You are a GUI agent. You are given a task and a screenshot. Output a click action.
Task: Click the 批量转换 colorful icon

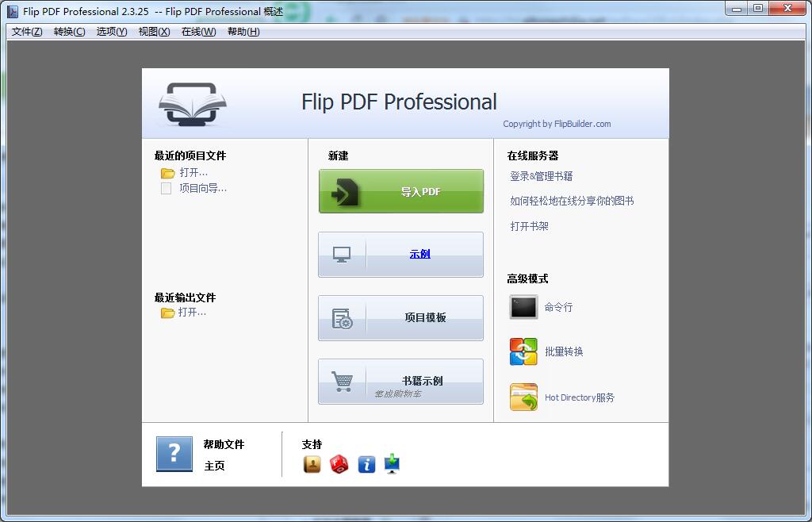523,351
